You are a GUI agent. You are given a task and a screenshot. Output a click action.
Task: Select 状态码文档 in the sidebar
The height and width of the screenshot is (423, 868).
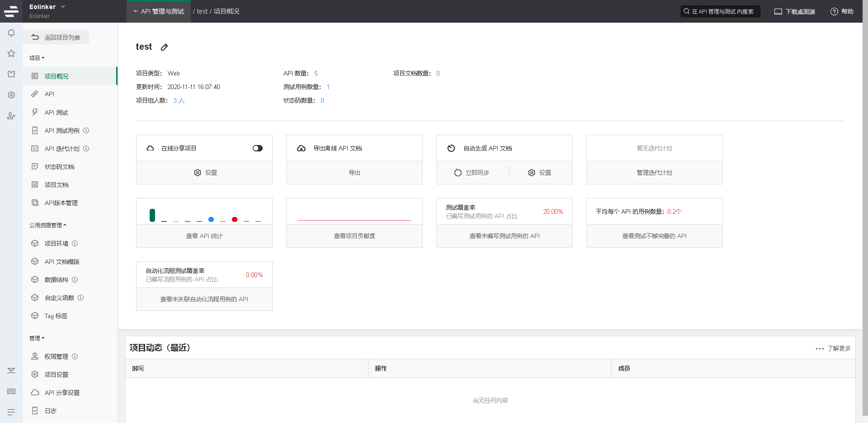pos(59,167)
